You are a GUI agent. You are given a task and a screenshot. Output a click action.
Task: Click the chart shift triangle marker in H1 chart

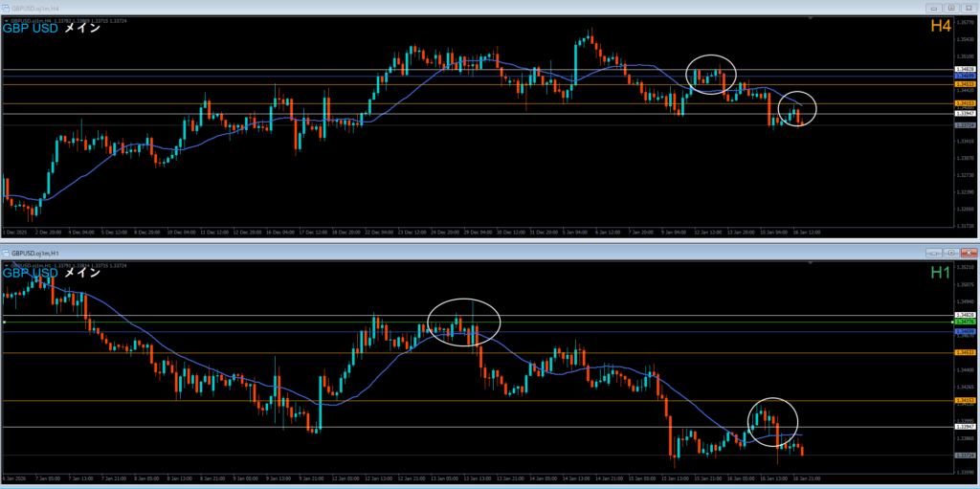(811, 264)
